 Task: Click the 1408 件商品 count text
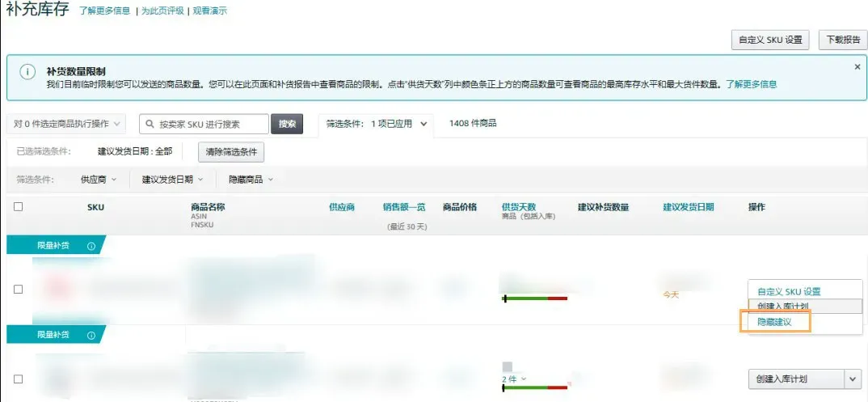(473, 124)
